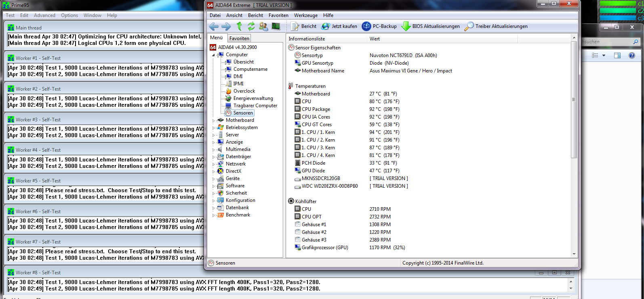
Task: Open the Help menu in Prime95
Action: pos(112,15)
